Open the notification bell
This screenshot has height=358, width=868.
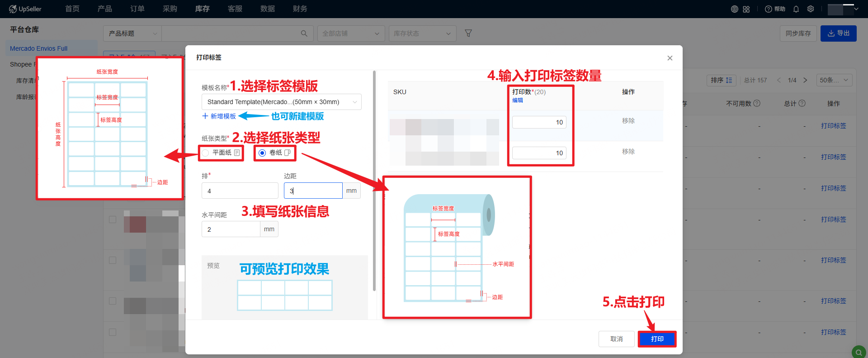coord(796,9)
